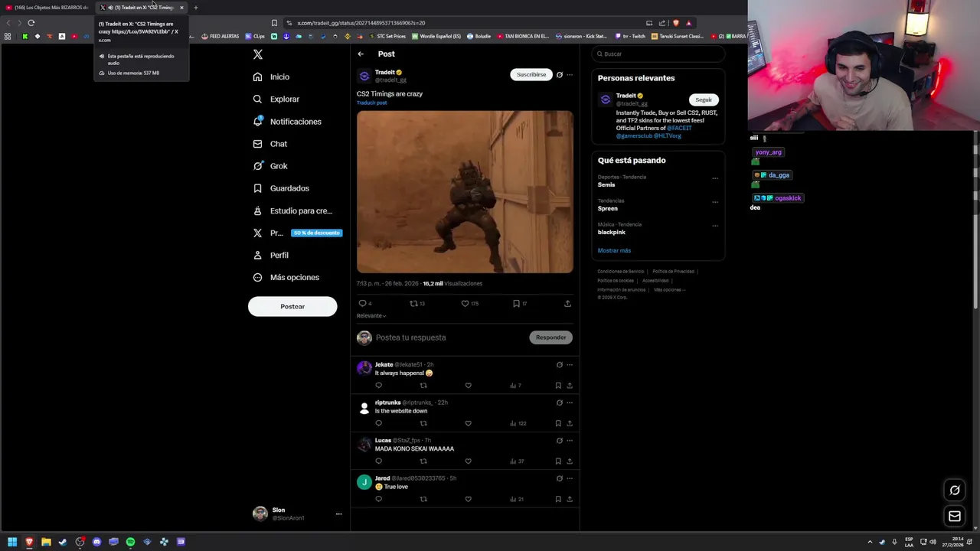
Task: Click the volume icon in system tray
Action: pyautogui.click(x=933, y=542)
